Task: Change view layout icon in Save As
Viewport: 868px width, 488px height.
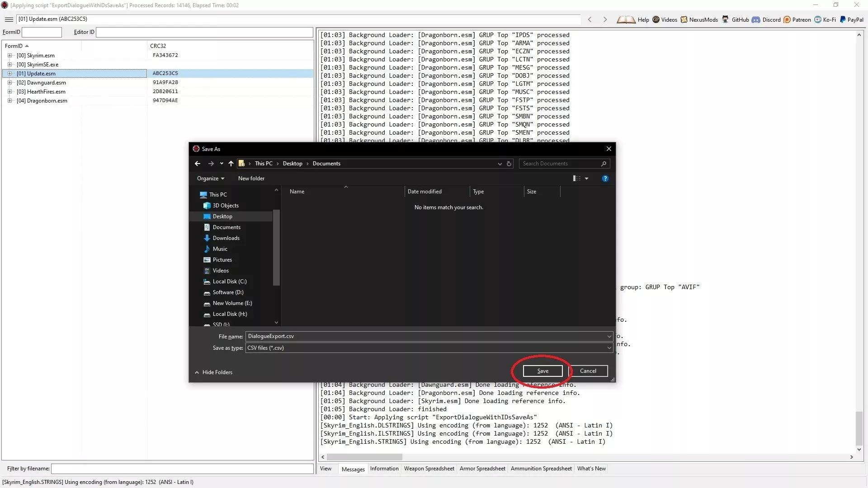Action: pyautogui.click(x=577, y=178)
